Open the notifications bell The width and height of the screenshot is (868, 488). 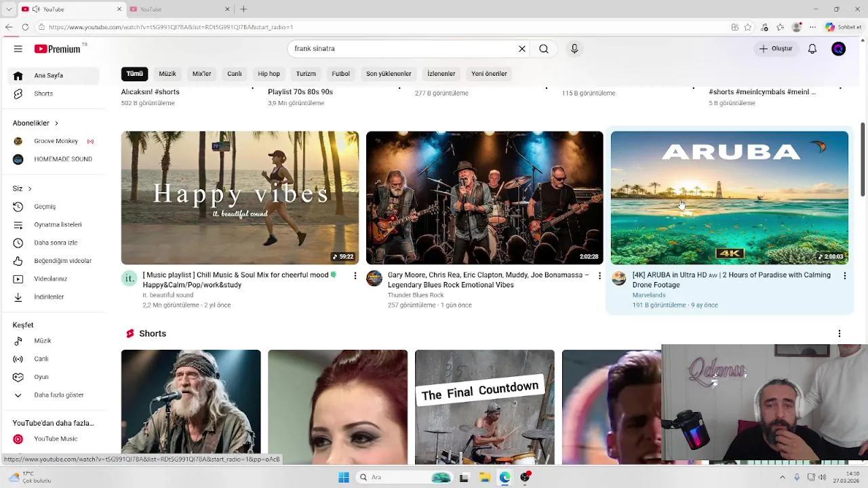812,49
